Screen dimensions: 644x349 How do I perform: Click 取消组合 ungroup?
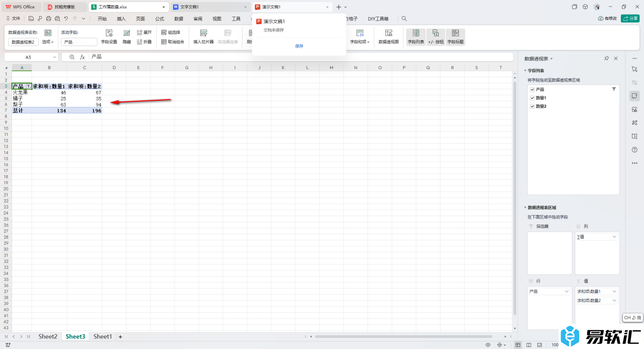point(173,42)
